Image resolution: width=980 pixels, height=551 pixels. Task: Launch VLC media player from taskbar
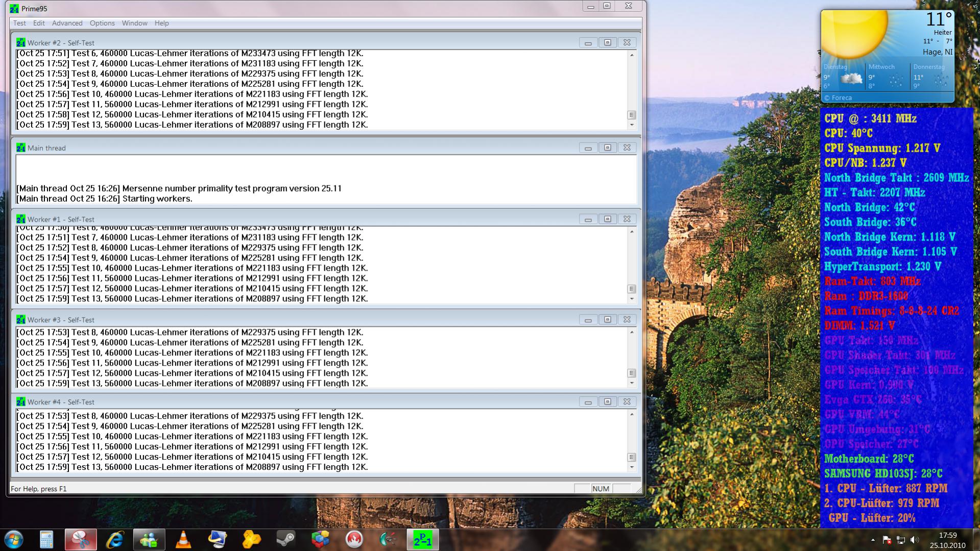[183, 540]
